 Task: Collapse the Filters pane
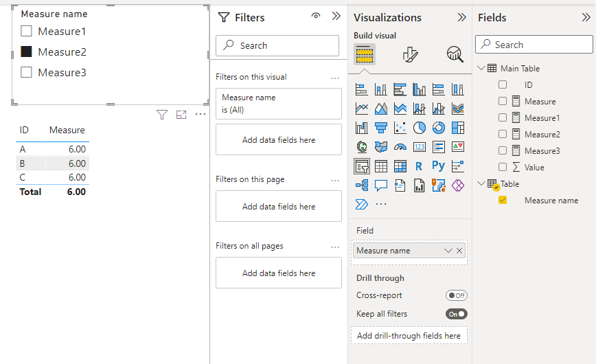coord(336,16)
